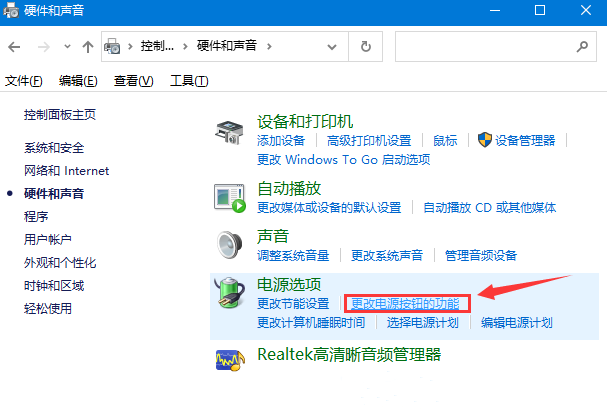
Task: Open the 查看(V) menu
Action: pyautogui.click(x=133, y=81)
